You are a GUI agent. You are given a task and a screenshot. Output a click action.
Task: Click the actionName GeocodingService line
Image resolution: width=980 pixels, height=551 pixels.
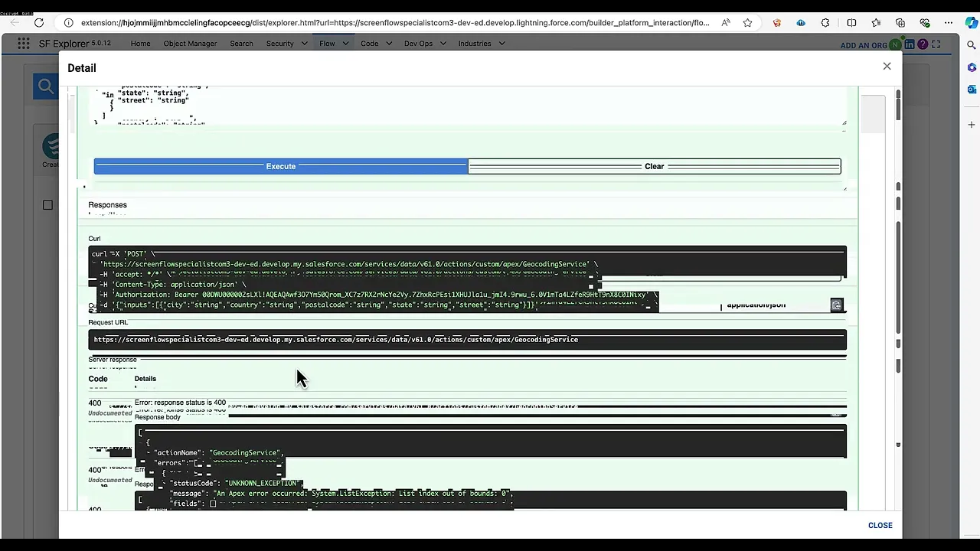click(x=219, y=453)
